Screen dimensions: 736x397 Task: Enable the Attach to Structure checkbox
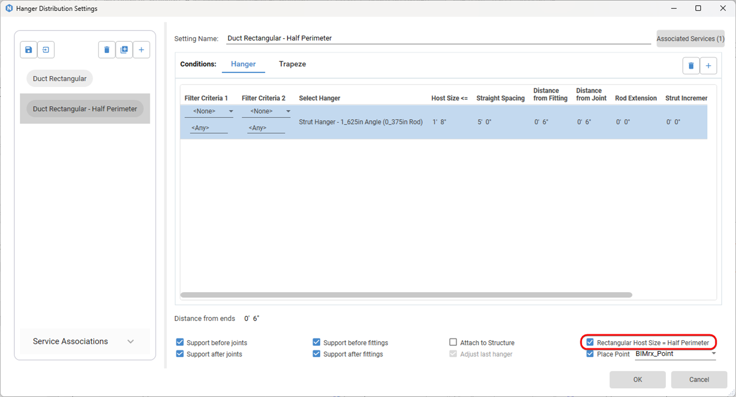pos(453,342)
